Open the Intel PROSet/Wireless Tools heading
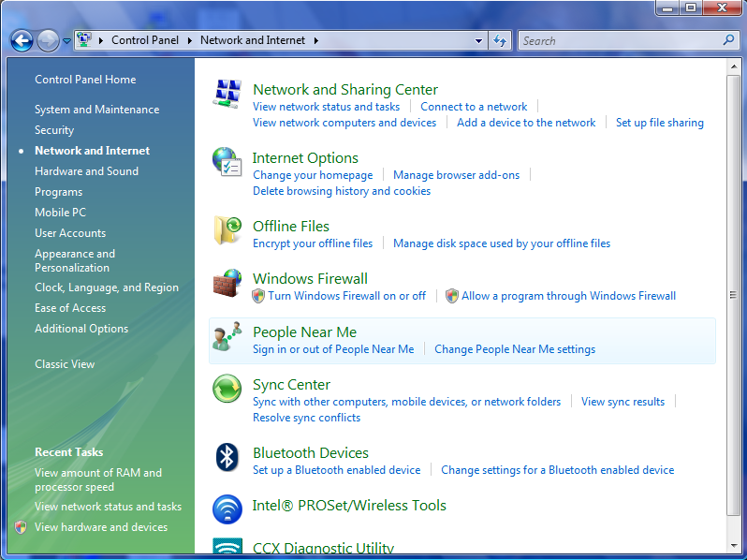Screen dimensions: 747x560 (x=349, y=505)
